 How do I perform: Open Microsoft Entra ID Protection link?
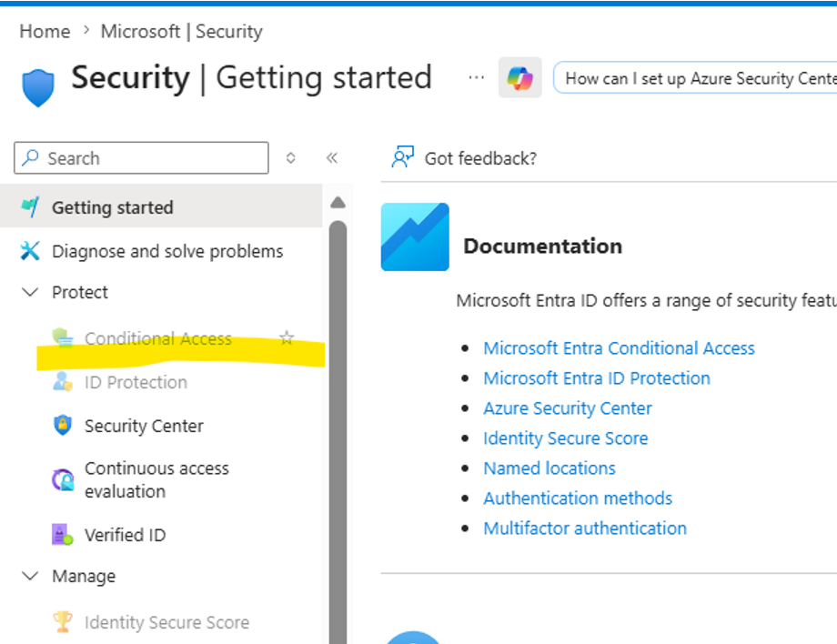coord(597,377)
